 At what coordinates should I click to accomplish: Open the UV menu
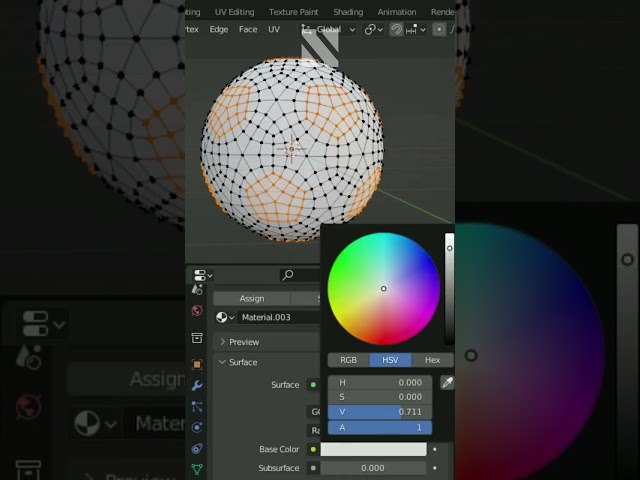pyautogui.click(x=274, y=29)
